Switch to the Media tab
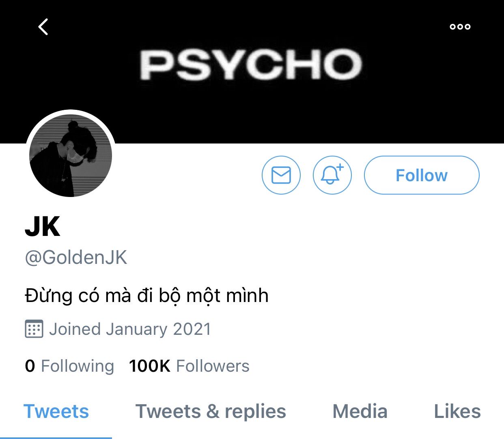This screenshot has width=504, height=439. [x=360, y=411]
